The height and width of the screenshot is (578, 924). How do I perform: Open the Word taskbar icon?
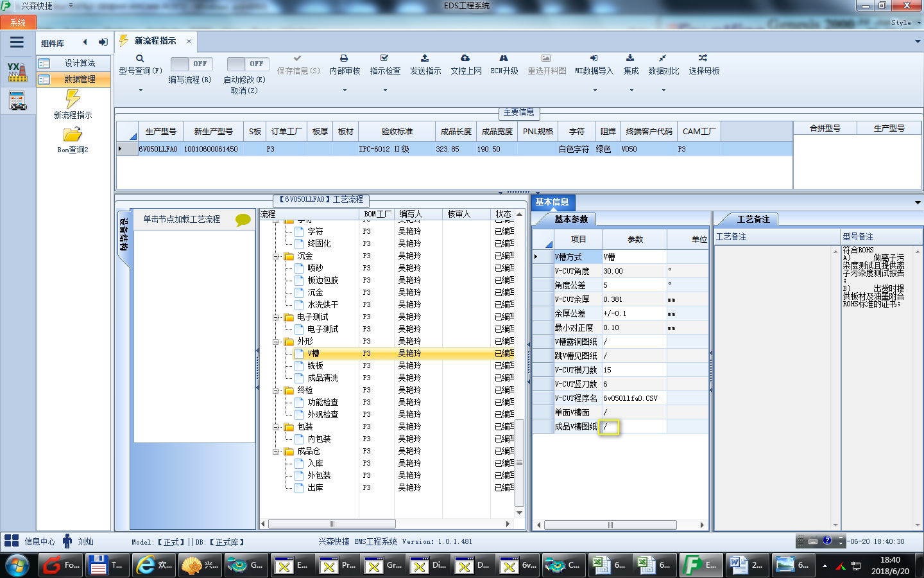[x=746, y=565]
